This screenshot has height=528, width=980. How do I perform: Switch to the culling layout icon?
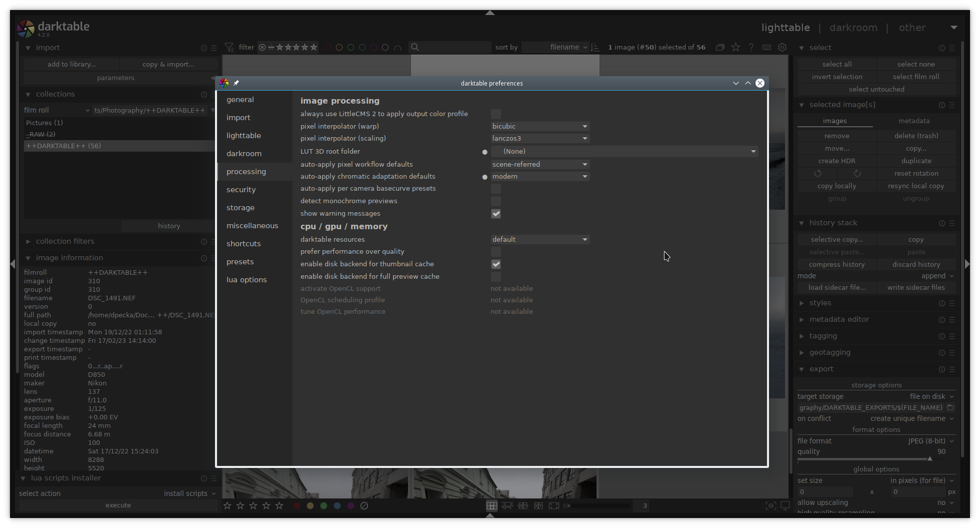point(523,505)
